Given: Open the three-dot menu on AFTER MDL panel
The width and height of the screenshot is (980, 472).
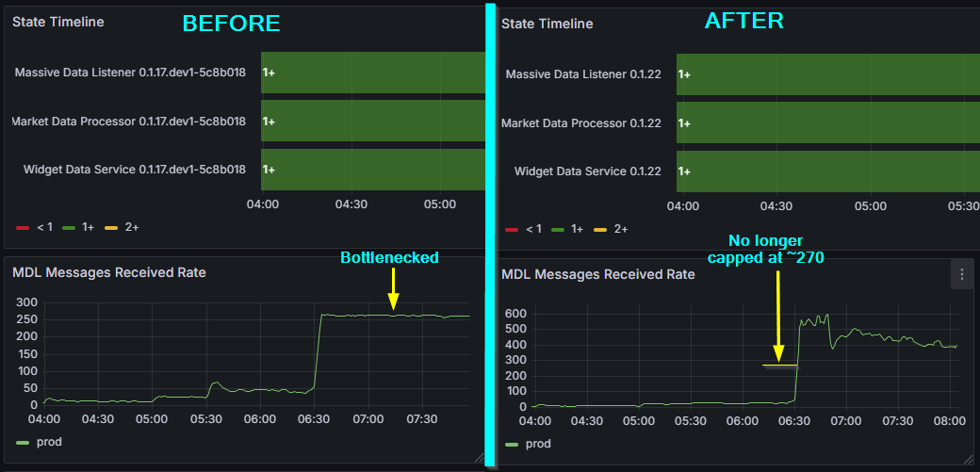Looking at the screenshot, I should click(x=961, y=274).
